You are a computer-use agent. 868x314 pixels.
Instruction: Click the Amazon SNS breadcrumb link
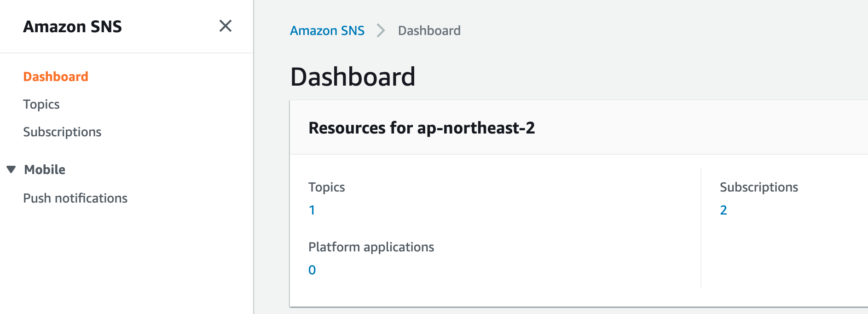[x=327, y=30]
